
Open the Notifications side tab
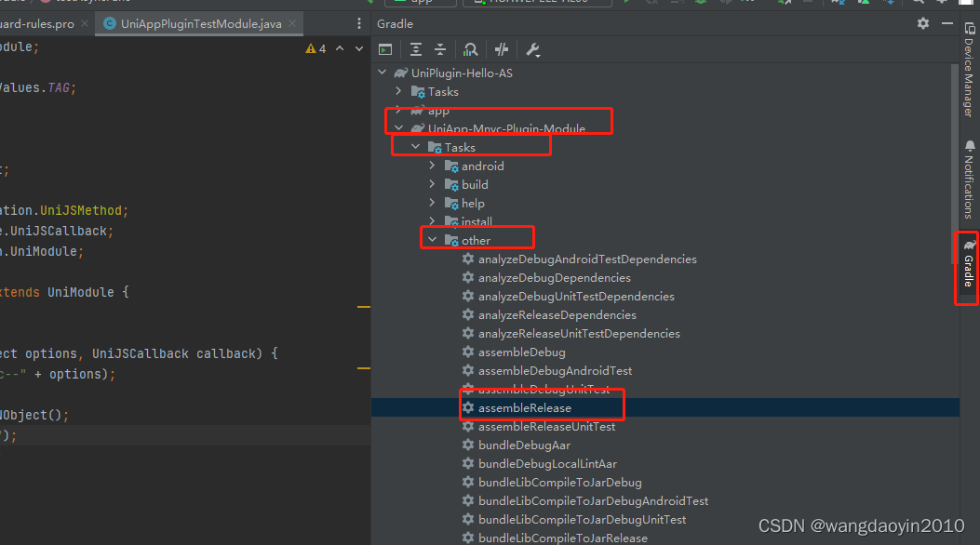pos(969,179)
